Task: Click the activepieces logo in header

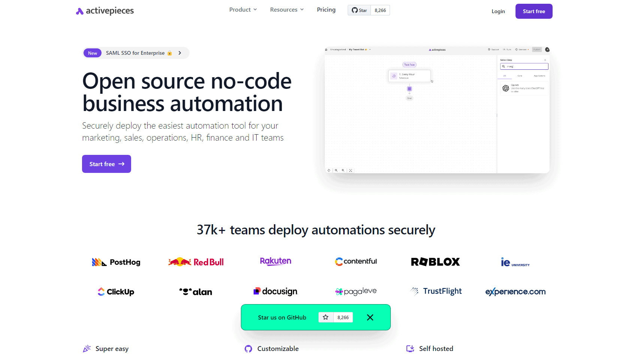Action: pos(105,11)
